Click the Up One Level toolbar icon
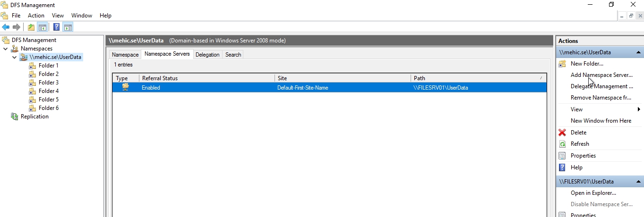The height and width of the screenshot is (217, 644). [31, 27]
